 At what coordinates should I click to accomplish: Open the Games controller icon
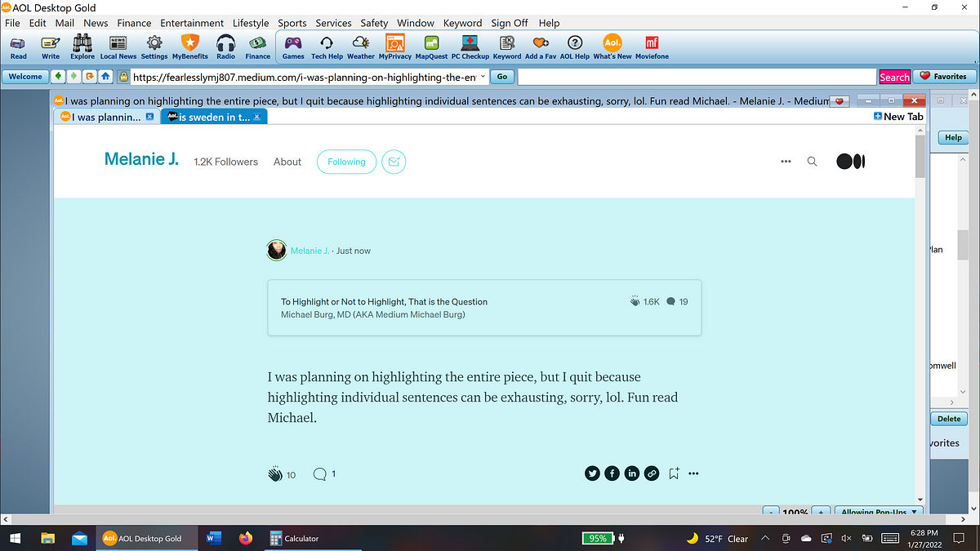[x=293, y=47]
